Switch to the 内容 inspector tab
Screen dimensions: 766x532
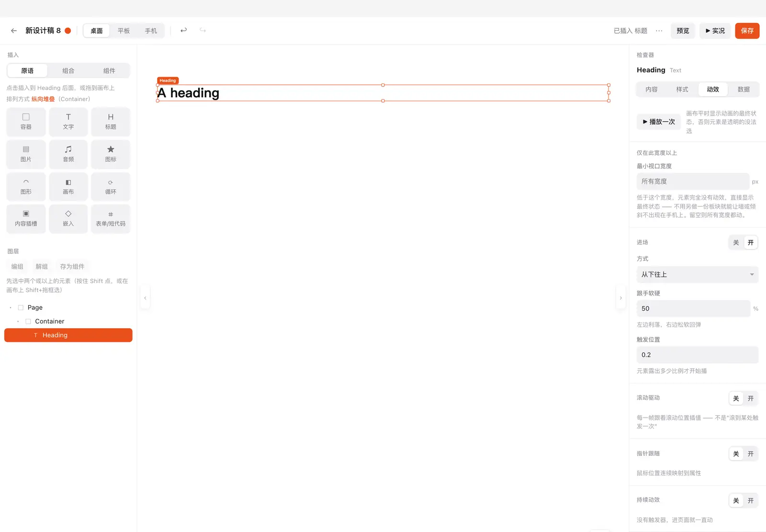652,89
